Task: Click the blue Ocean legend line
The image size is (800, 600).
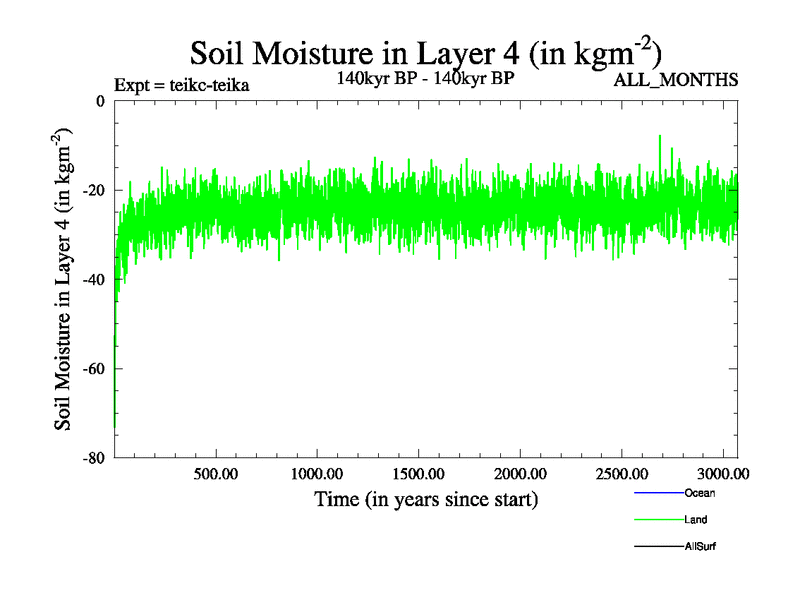Action: (x=658, y=493)
